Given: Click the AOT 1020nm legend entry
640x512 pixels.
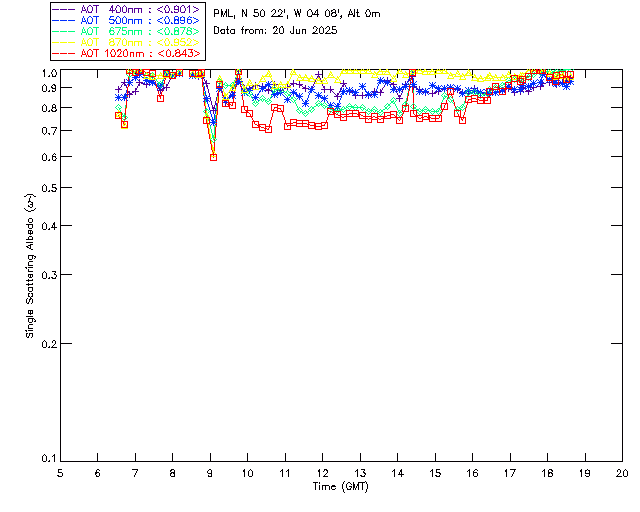Looking at the screenshot, I should coord(127,53).
